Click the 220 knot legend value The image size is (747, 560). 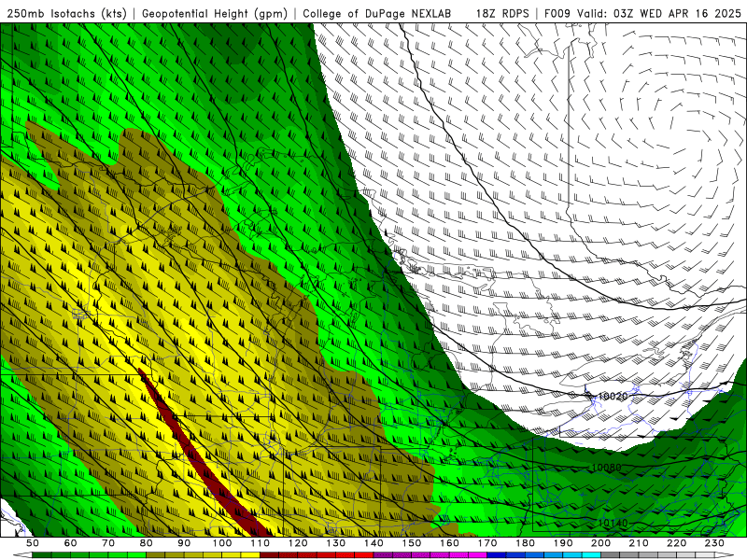tap(676, 543)
